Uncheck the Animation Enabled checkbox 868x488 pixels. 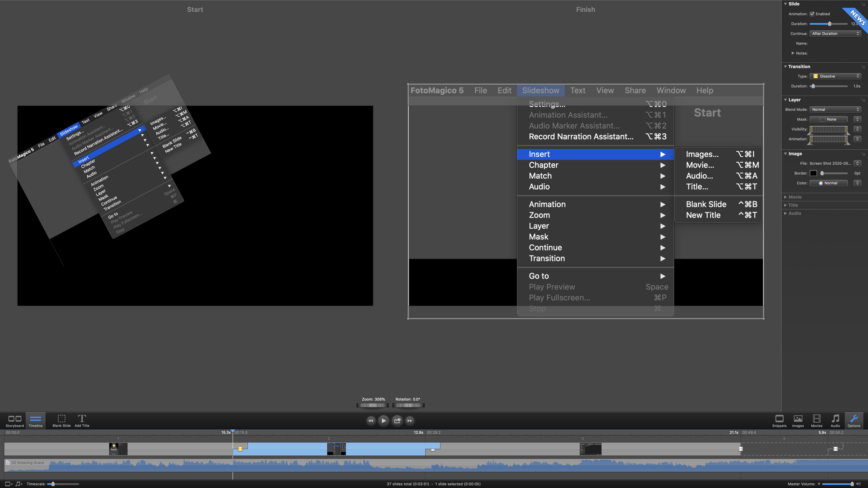point(812,14)
